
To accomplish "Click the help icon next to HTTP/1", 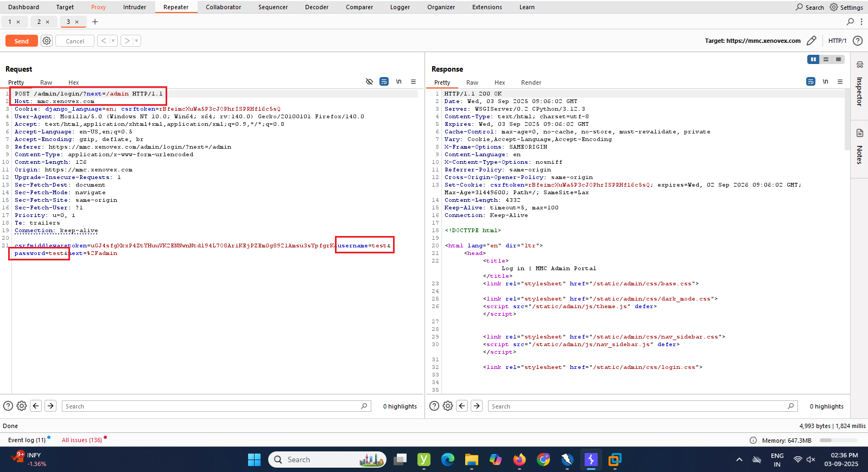I will (x=858, y=41).
